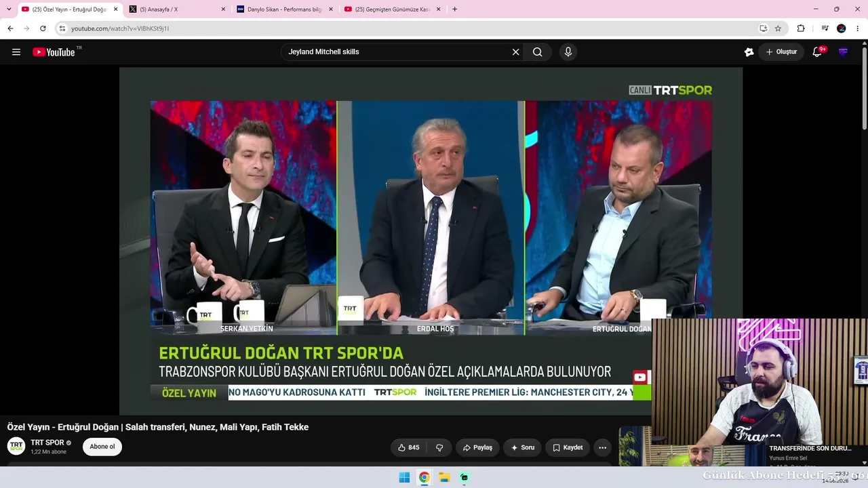Click the install app icon in address bar

pos(763,28)
